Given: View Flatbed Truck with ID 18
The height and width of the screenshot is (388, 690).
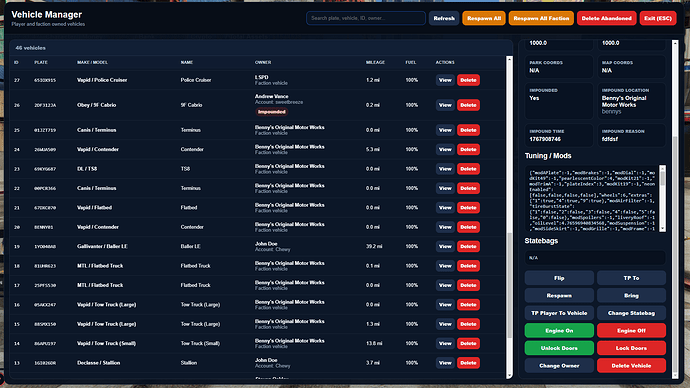Looking at the screenshot, I should [445, 266].
